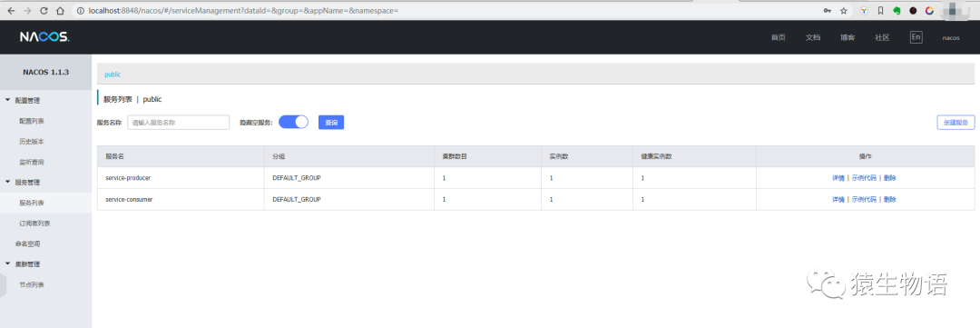The width and height of the screenshot is (980, 328).
Task: Click the green Evernote elephant extension icon
Action: click(x=897, y=11)
